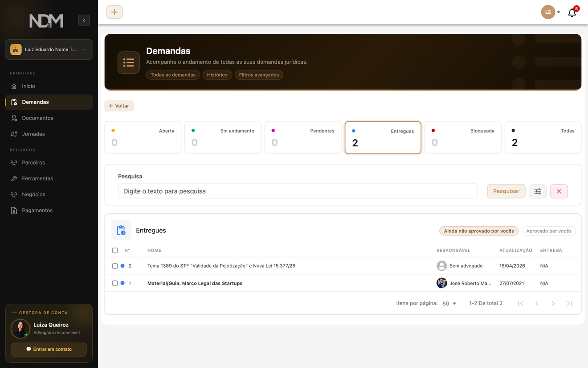Click Entrar em contato button
This screenshot has height=368, width=588.
click(49, 349)
